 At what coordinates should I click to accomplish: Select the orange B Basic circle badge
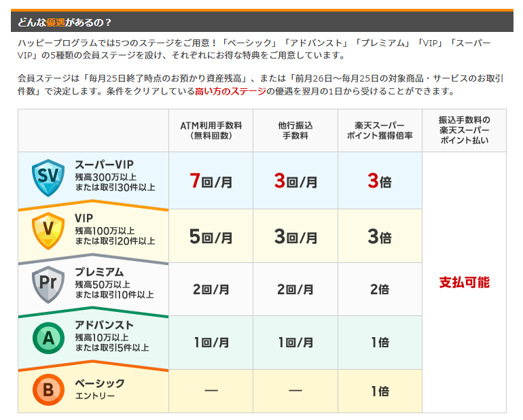pos(48,390)
